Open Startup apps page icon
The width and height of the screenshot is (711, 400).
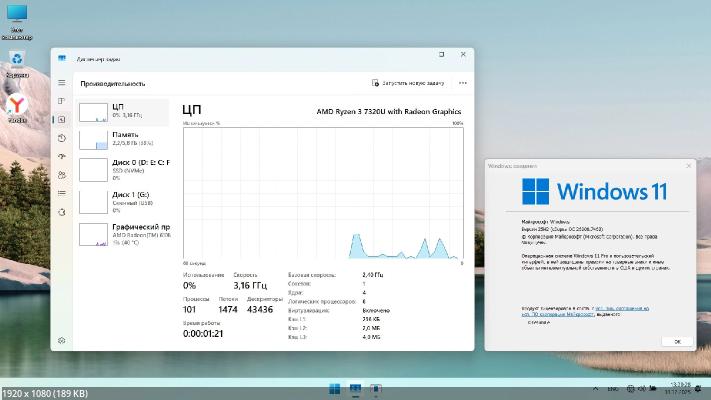(x=61, y=156)
